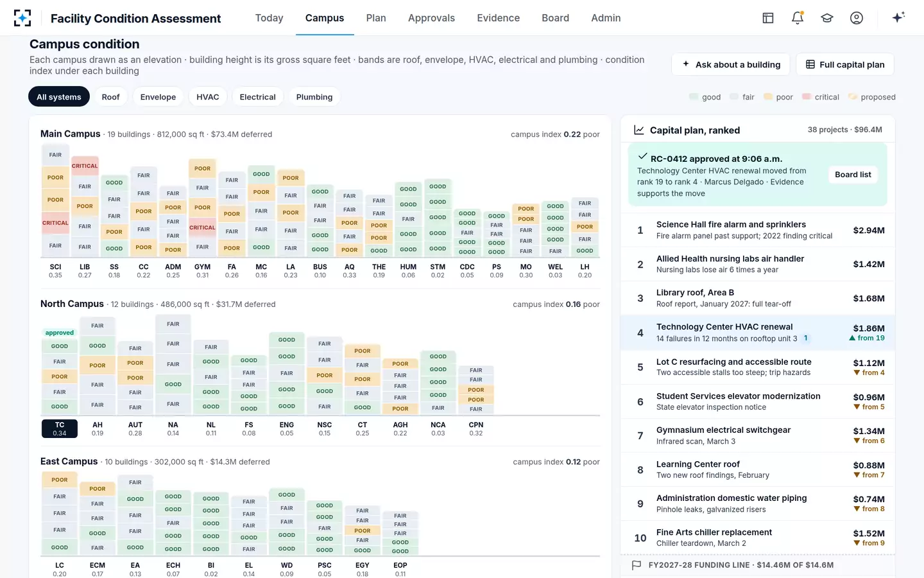The height and width of the screenshot is (578, 924).
Task: Open the Plan tab
Action: (376, 18)
